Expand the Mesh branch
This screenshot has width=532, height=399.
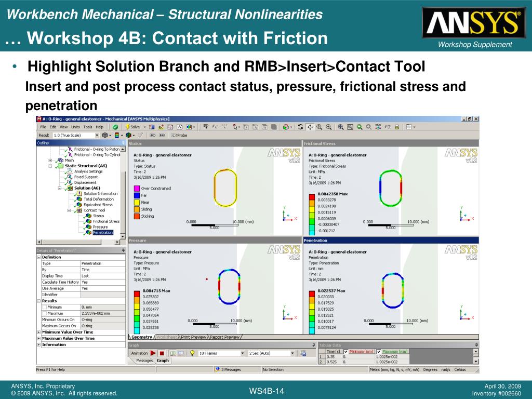pos(50,160)
